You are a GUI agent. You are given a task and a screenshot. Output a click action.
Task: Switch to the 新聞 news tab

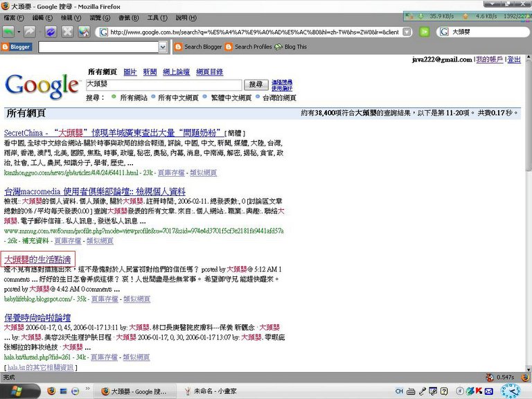click(x=150, y=72)
